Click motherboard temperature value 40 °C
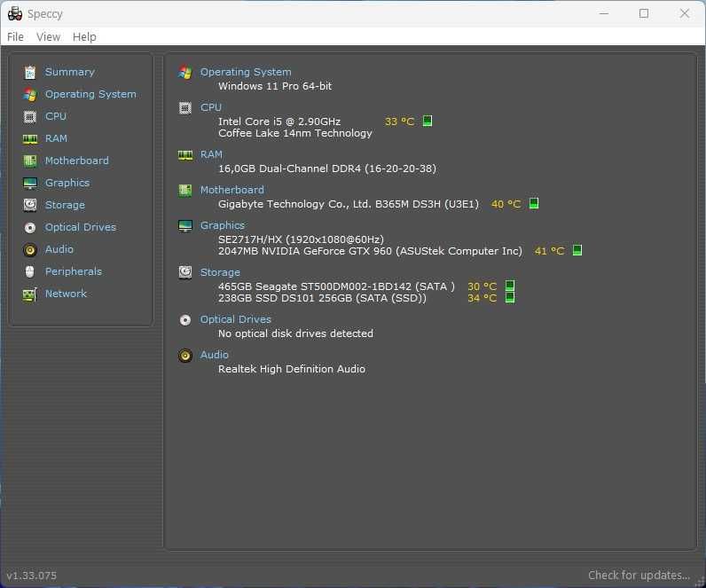This screenshot has height=588, width=706. 506,204
